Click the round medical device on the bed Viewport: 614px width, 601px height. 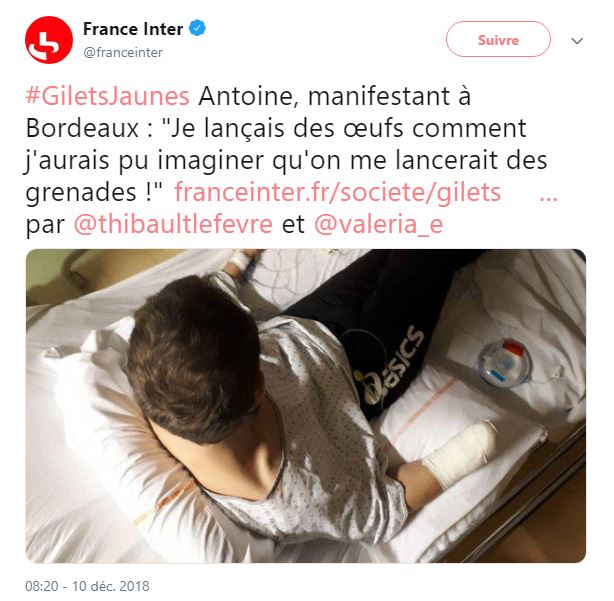505,363
